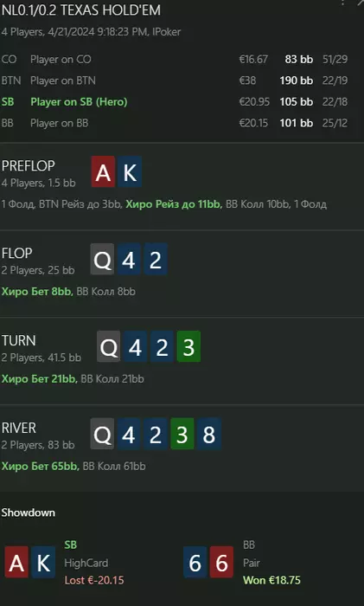Click the gray Queen card on the flop
Image resolution: width=364 pixels, height=606 pixels.
coord(102,260)
